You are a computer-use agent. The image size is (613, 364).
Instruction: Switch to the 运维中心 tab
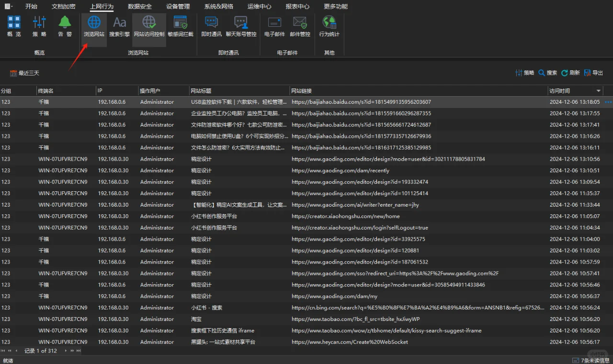click(259, 6)
